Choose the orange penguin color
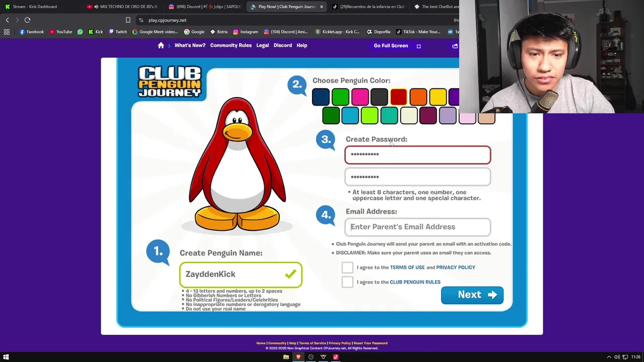 pyautogui.click(x=418, y=97)
